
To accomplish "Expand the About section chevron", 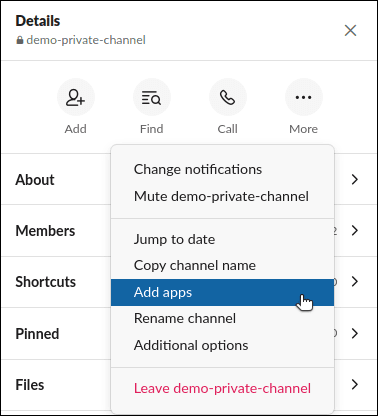I will pos(355,179).
